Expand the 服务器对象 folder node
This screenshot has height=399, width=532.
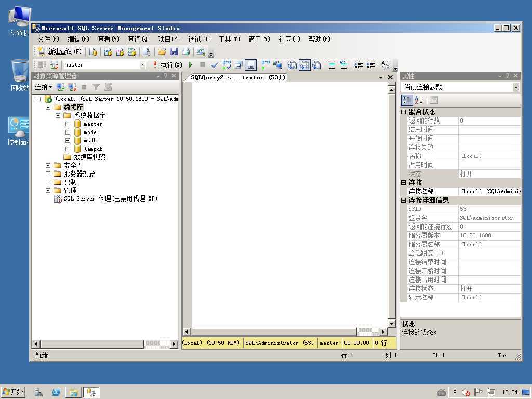pyautogui.click(x=48, y=174)
